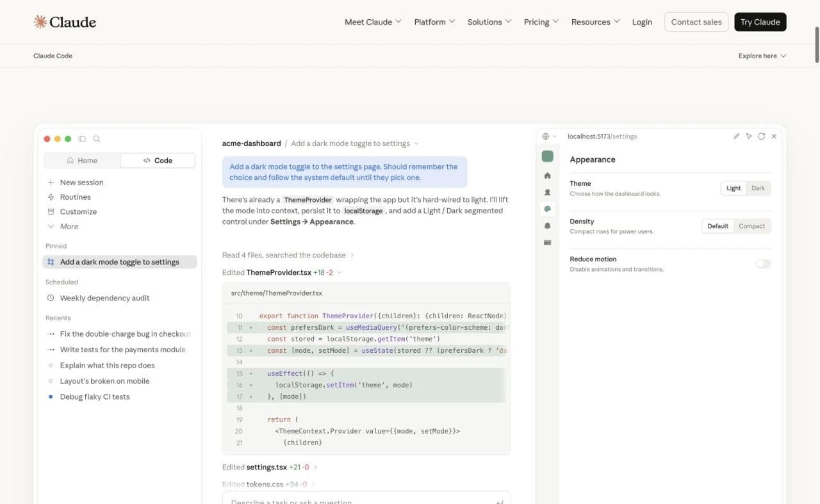Open the Explore here dropdown
The width and height of the screenshot is (820, 504).
762,56
